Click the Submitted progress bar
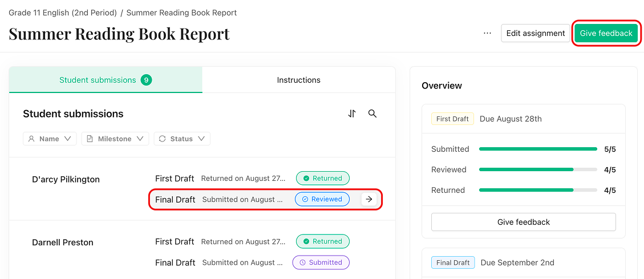Screen dimensions: 644x279 click(538, 149)
